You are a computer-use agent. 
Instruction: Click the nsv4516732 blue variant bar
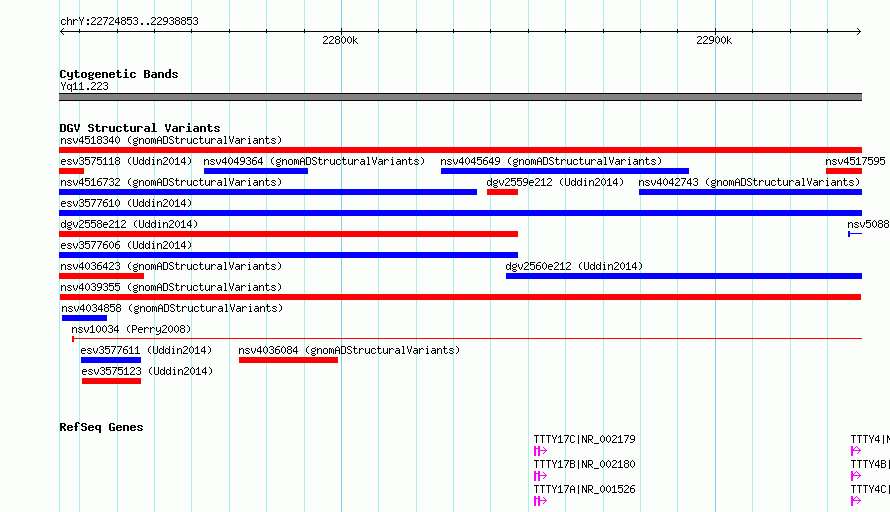[268, 192]
